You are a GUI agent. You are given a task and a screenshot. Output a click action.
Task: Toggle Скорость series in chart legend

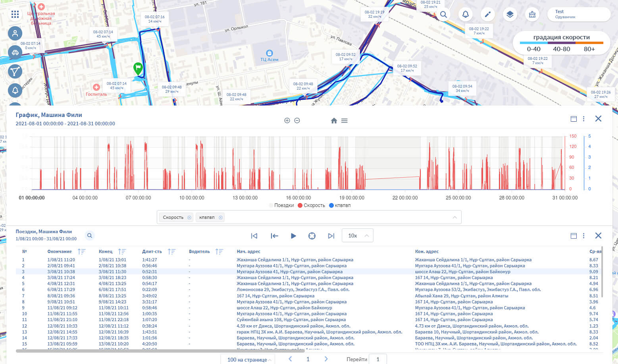(311, 205)
